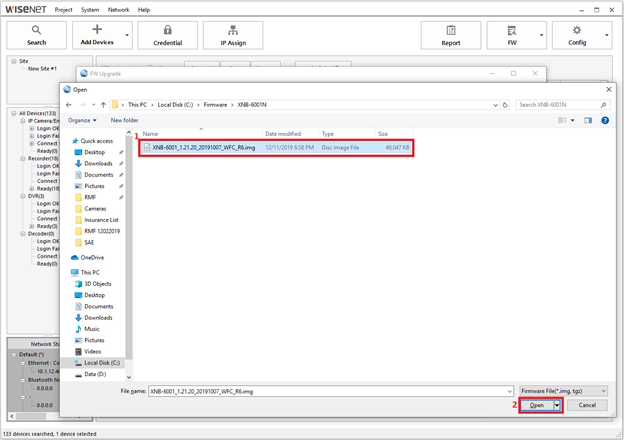624x440 pixels.
Task: Go back in the Open dialog
Action: (x=69, y=105)
